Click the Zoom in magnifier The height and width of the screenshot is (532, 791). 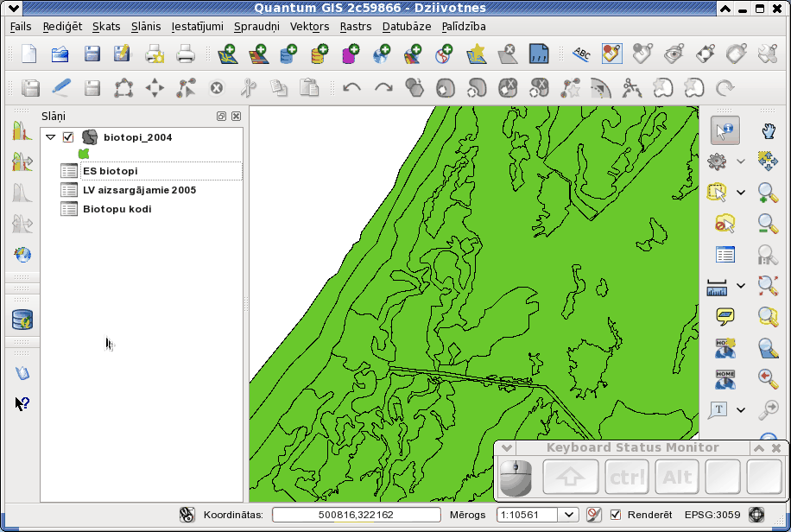(x=768, y=193)
